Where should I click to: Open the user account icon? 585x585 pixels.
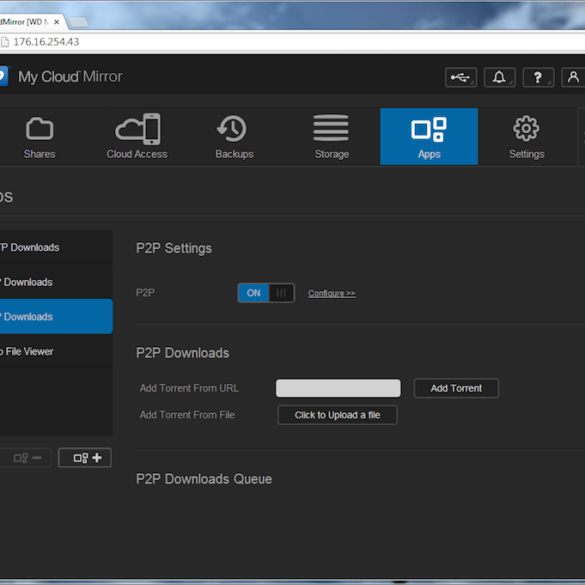click(x=573, y=78)
